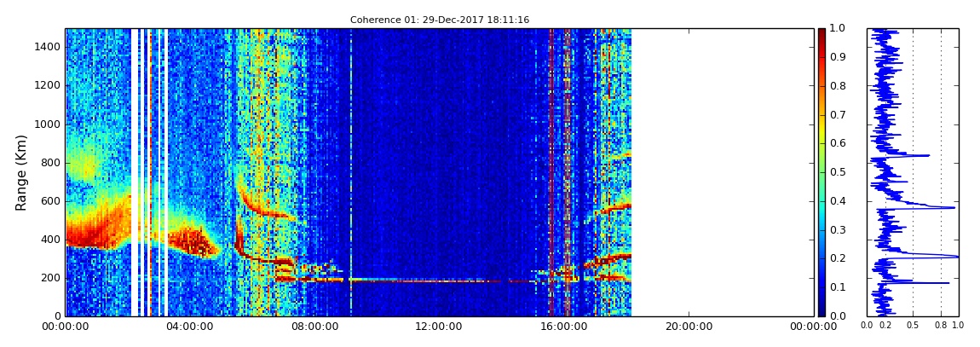Click the colorbar 0.4 tick label

coord(838,201)
